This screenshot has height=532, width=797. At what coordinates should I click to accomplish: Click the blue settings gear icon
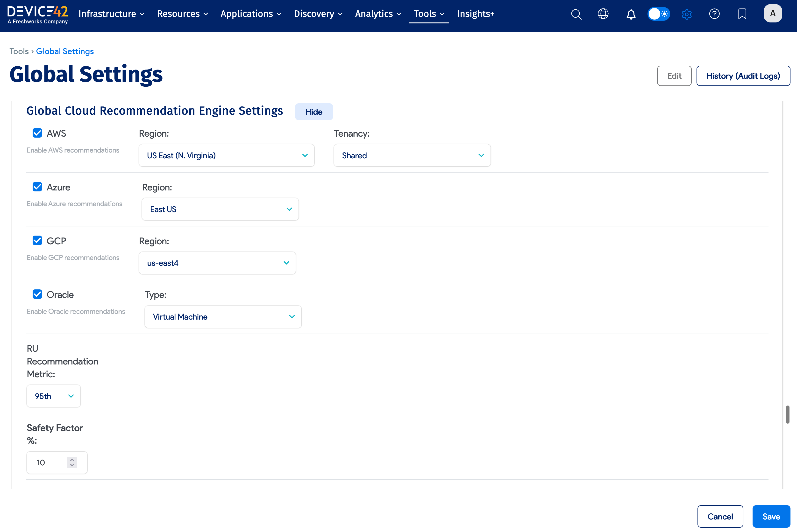click(x=687, y=14)
